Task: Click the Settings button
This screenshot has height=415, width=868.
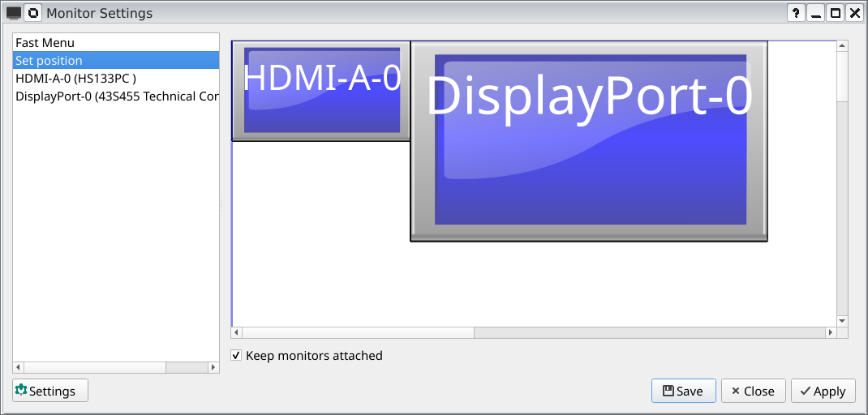Action: 49,391
